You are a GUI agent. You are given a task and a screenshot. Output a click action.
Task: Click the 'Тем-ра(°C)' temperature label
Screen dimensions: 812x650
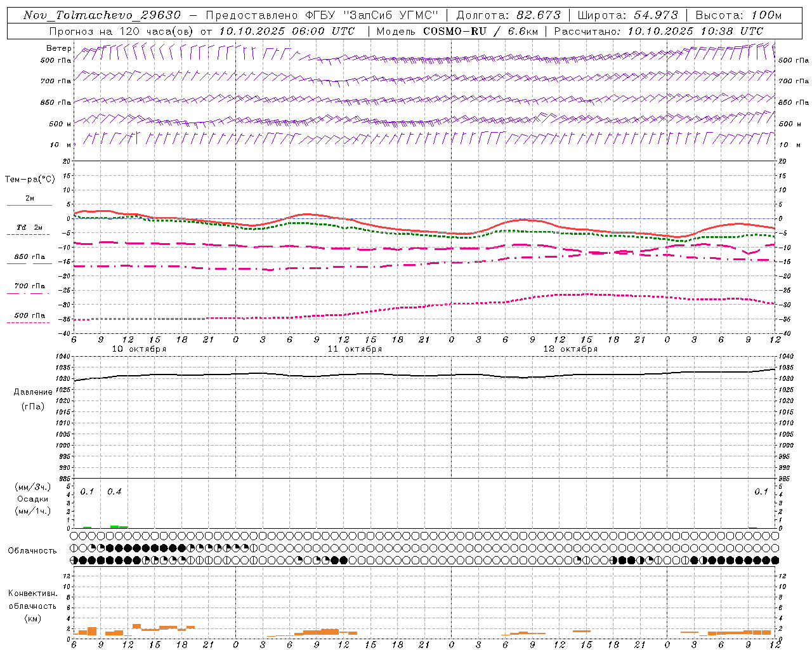click(x=30, y=180)
